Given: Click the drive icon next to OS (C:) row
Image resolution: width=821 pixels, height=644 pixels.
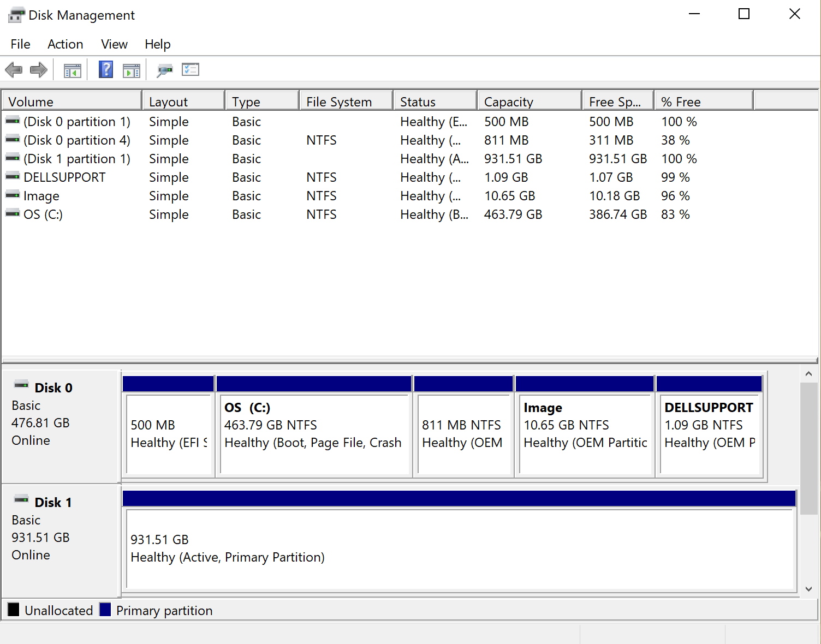Looking at the screenshot, I should click(x=13, y=214).
